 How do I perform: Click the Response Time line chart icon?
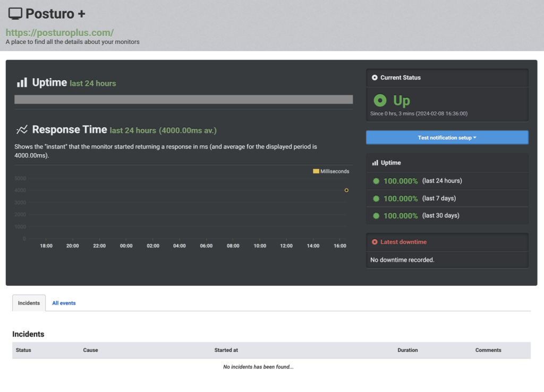coord(22,130)
